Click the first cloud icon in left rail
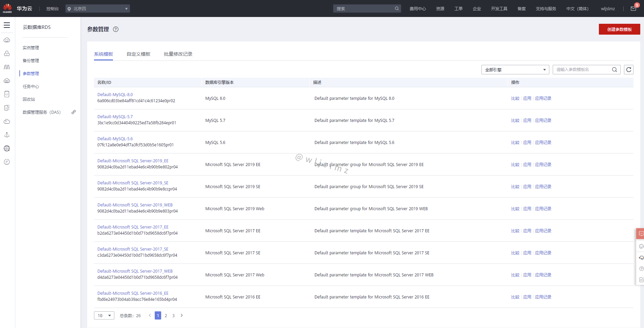Viewport: 644px width, 328px height. pos(7,40)
